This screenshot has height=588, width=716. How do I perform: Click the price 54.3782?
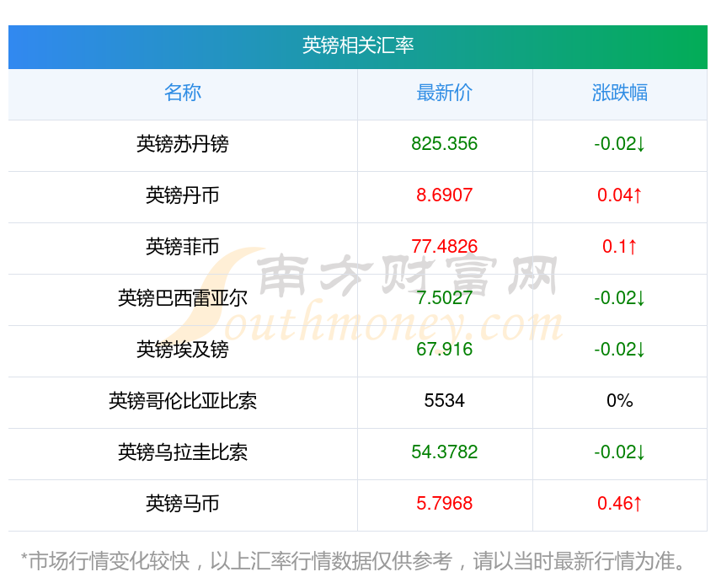click(444, 452)
